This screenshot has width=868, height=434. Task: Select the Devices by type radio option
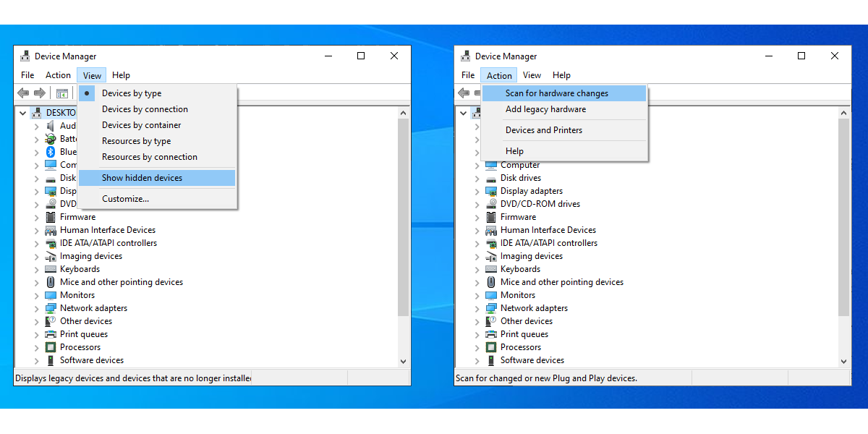[132, 93]
